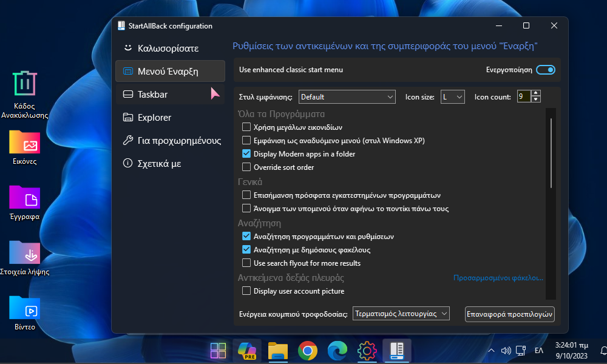Launch Microsoft Edge from the taskbar

click(337, 351)
